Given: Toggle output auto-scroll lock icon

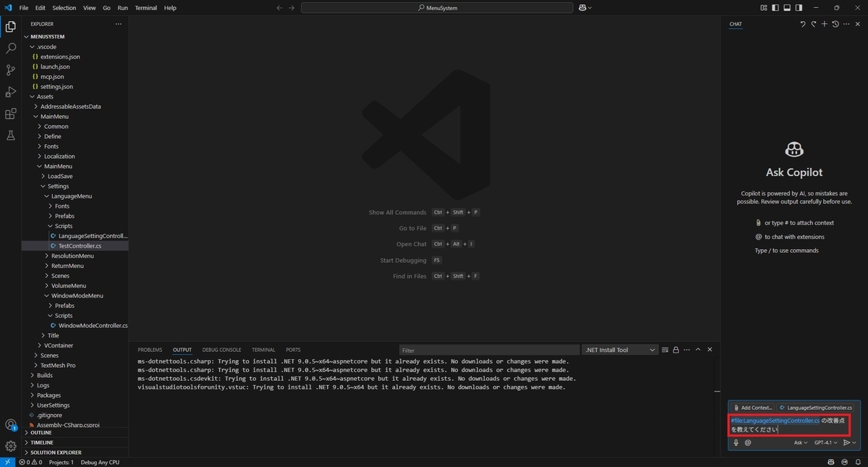Looking at the screenshot, I should coord(676,350).
